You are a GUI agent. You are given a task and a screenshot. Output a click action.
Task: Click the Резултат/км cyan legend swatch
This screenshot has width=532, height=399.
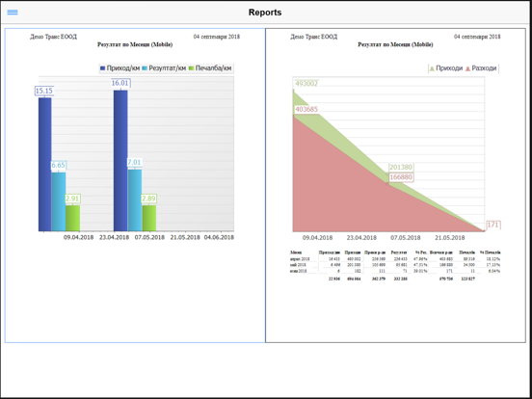(145, 68)
